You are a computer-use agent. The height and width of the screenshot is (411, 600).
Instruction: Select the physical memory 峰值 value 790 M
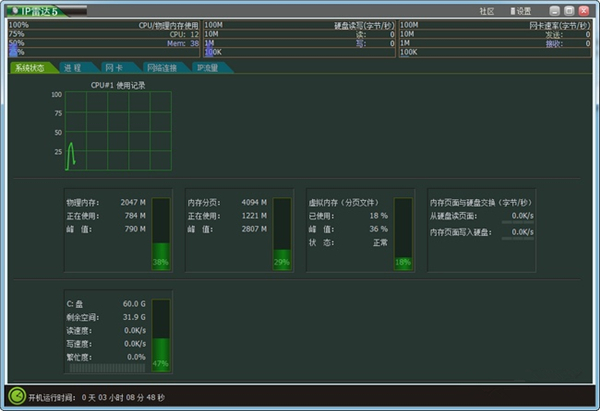pos(135,229)
